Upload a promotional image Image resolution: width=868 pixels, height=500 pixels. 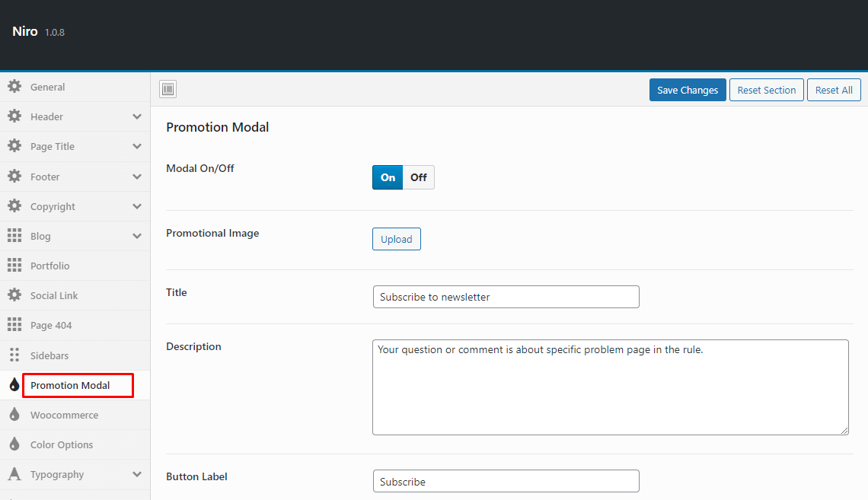[396, 239]
